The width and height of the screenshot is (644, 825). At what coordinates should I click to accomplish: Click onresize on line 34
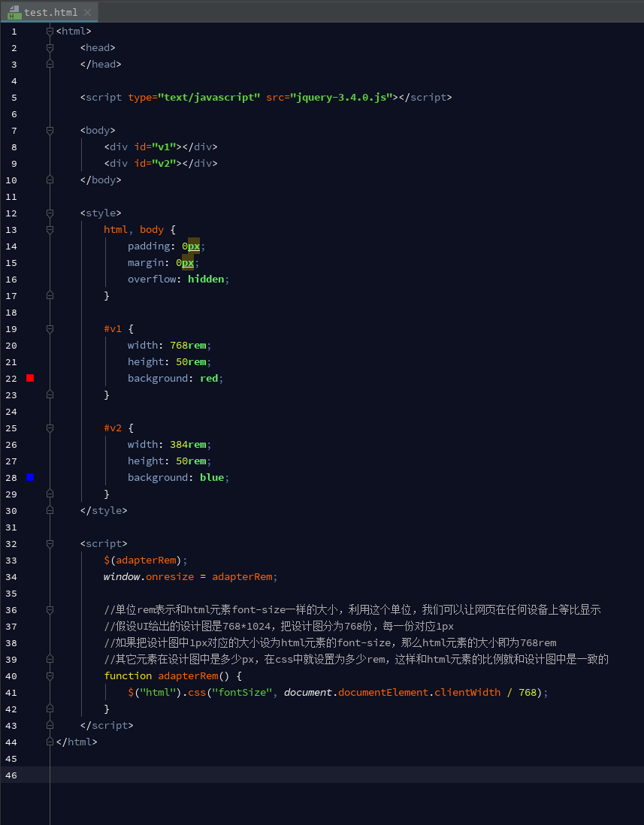170,576
